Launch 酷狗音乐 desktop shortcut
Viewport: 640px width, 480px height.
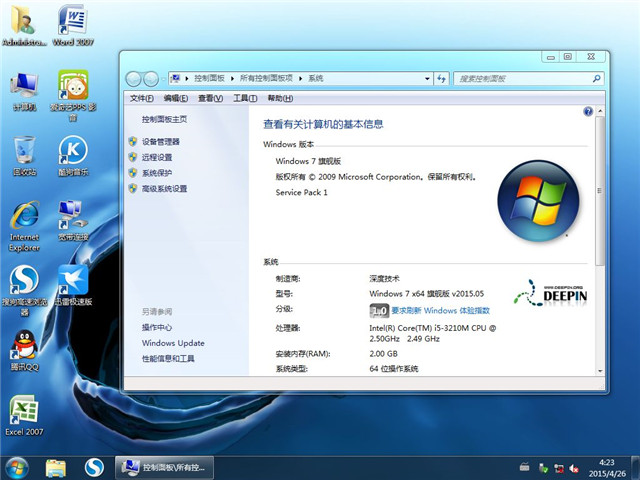[73, 156]
